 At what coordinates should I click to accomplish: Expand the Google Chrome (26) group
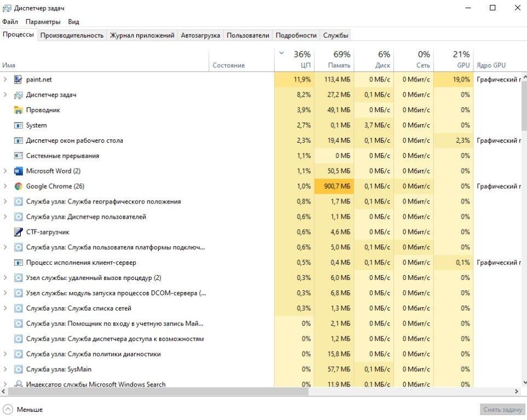5,186
